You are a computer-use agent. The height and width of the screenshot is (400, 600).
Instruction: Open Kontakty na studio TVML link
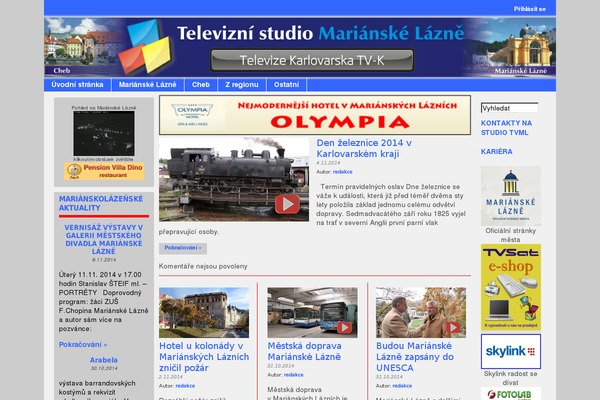tap(506, 128)
